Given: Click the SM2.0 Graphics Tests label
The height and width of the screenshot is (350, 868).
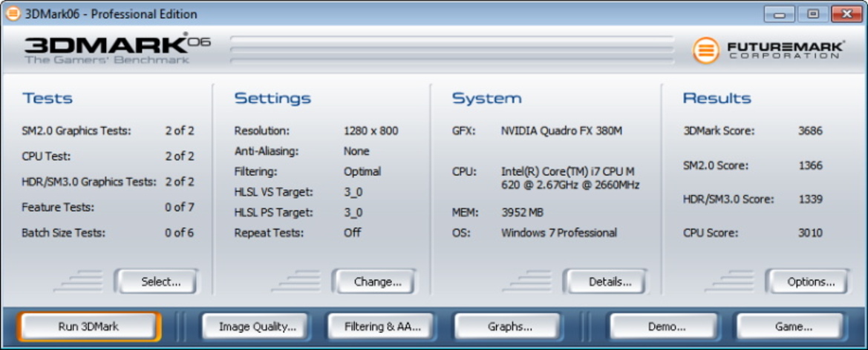Looking at the screenshot, I should 76,131.
